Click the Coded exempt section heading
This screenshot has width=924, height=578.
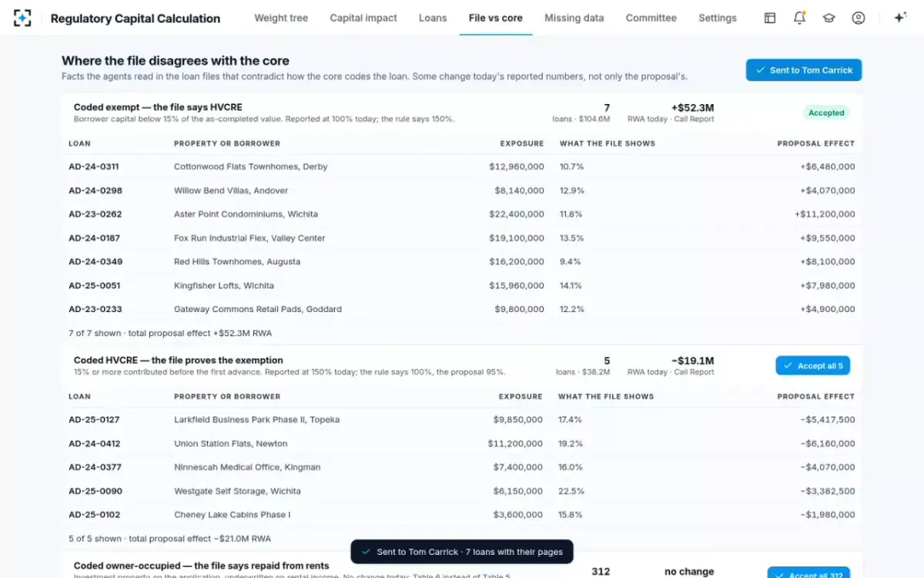158,107
